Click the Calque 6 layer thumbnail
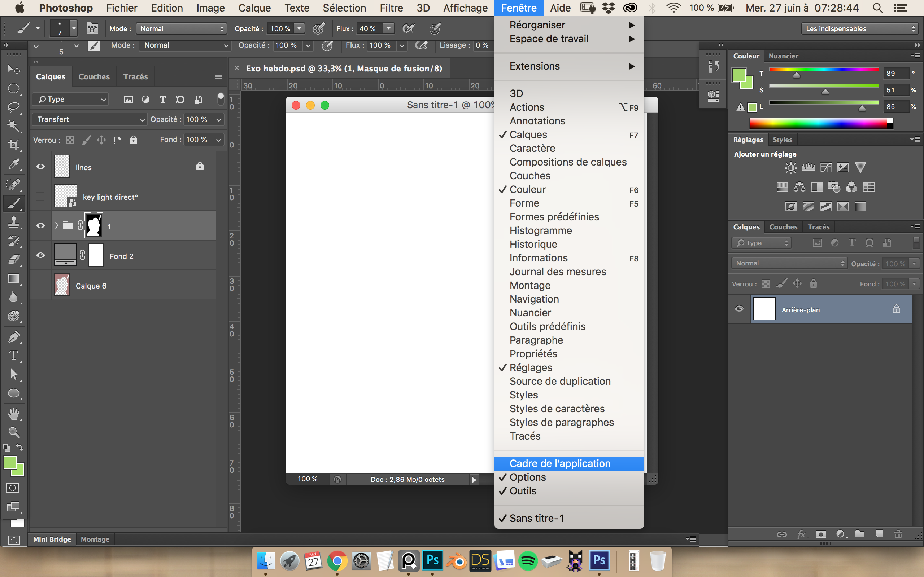 click(x=62, y=285)
